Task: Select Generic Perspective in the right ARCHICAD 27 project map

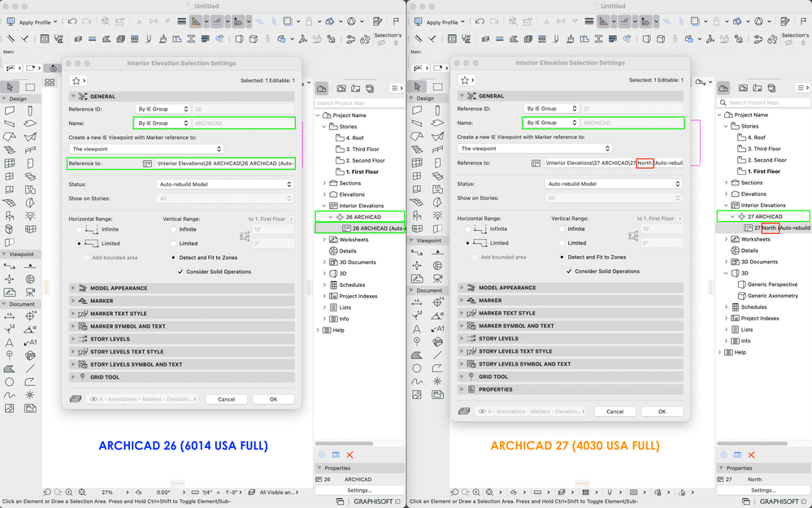Action: click(772, 284)
